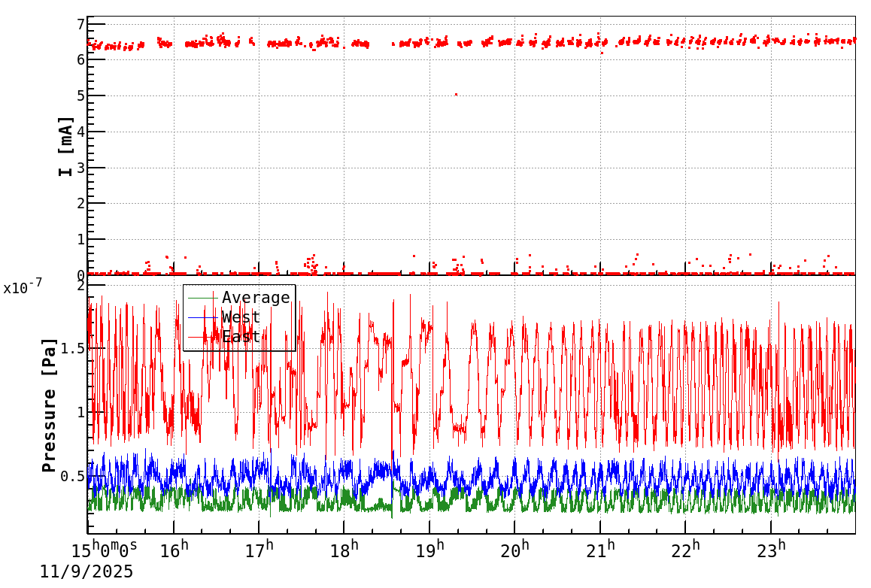Viewport: 871px width, 588px height.
Task: Click the green Average legend line sample
Action: (x=203, y=298)
